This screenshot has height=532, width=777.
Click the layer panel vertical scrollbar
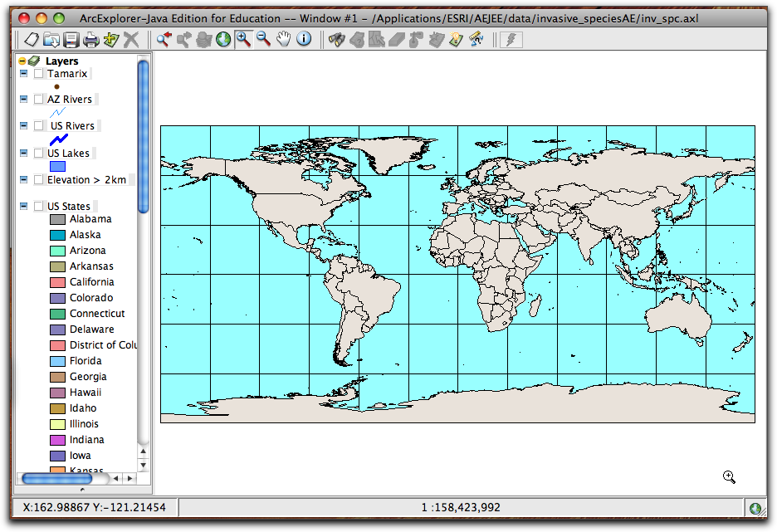143,133
